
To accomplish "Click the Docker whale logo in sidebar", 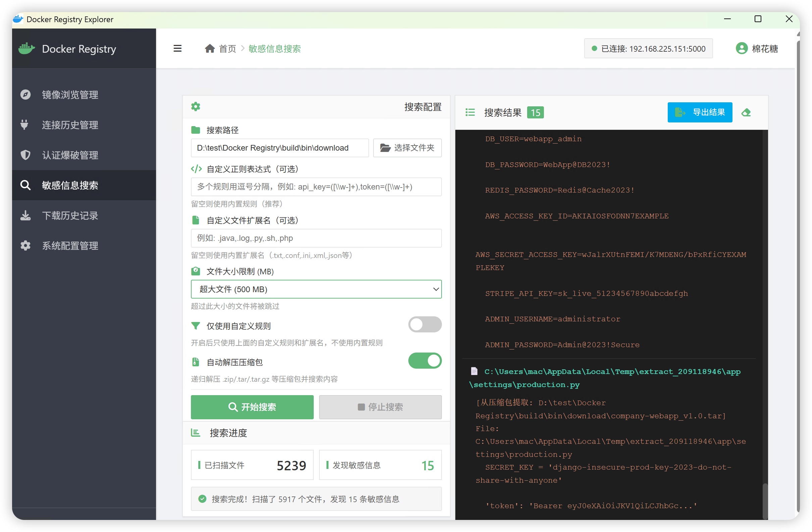I will tap(26, 48).
